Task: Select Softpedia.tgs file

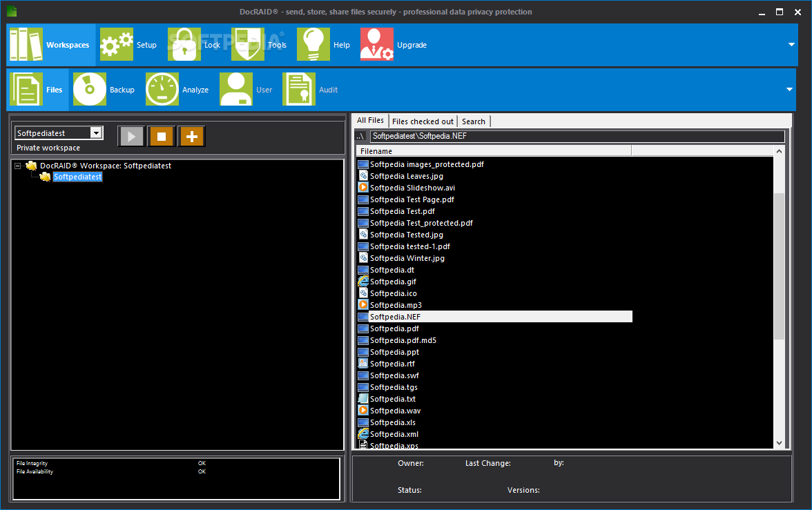Action: [x=394, y=387]
